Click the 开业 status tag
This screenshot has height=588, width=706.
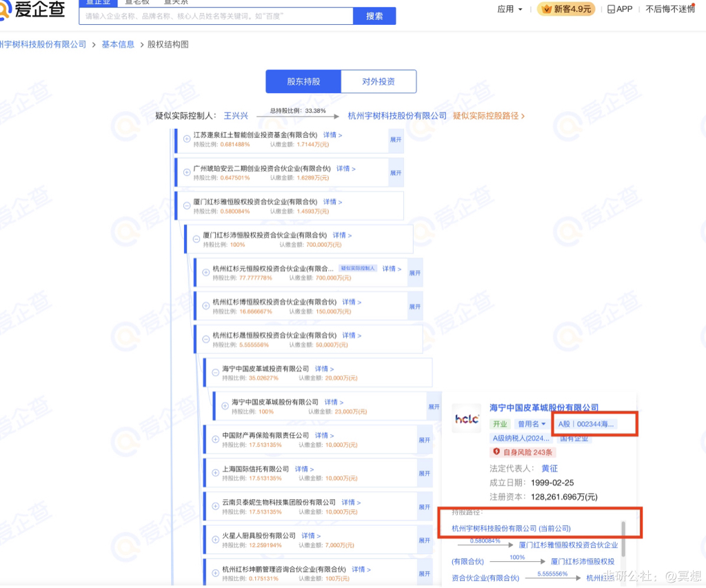500,424
